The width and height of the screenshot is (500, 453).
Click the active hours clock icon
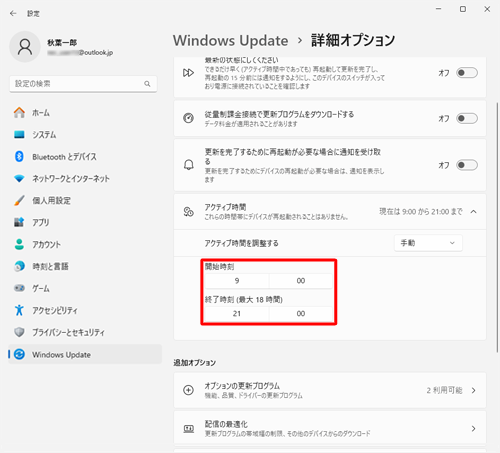click(189, 212)
